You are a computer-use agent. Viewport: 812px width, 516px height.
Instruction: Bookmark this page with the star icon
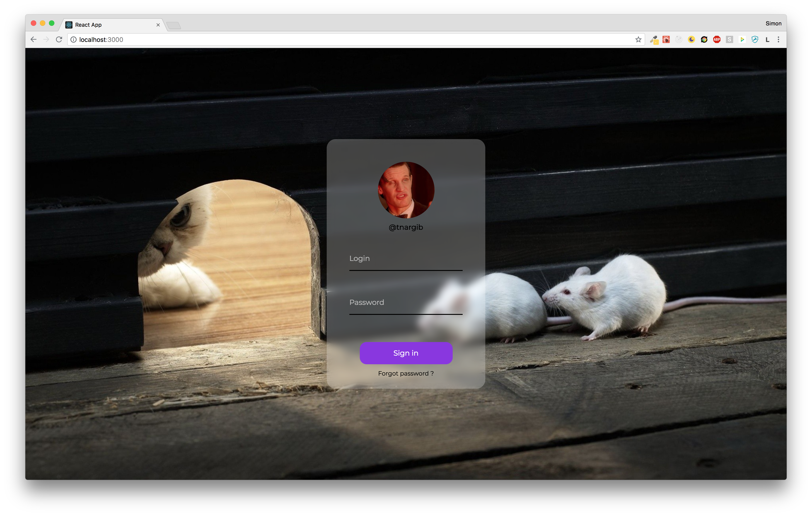638,40
